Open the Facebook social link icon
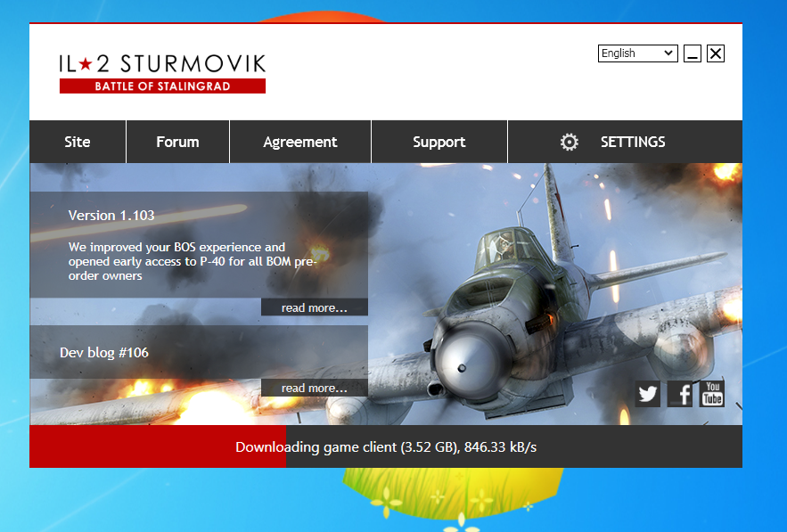This screenshot has height=532, width=787. (679, 394)
